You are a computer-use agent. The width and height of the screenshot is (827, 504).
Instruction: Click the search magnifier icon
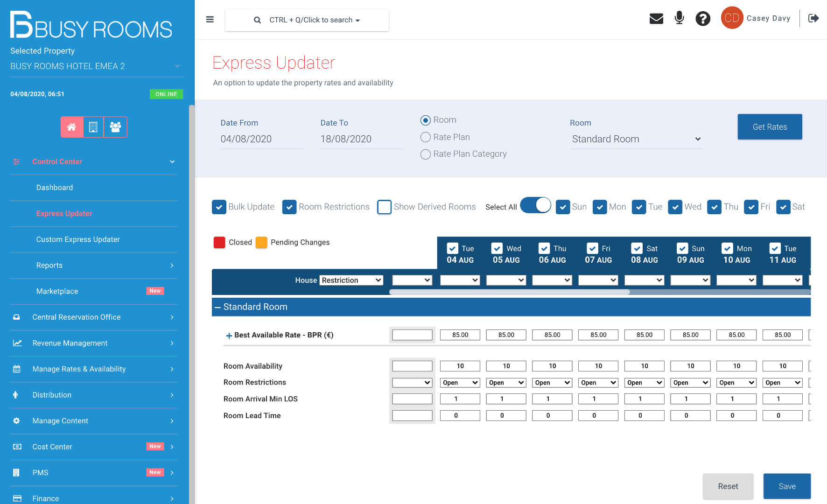click(257, 20)
